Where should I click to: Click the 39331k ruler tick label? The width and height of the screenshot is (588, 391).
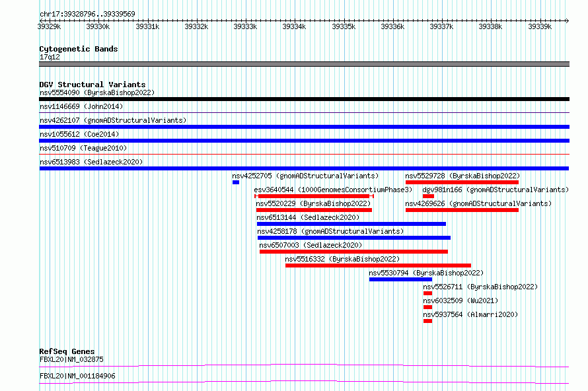coord(147,26)
